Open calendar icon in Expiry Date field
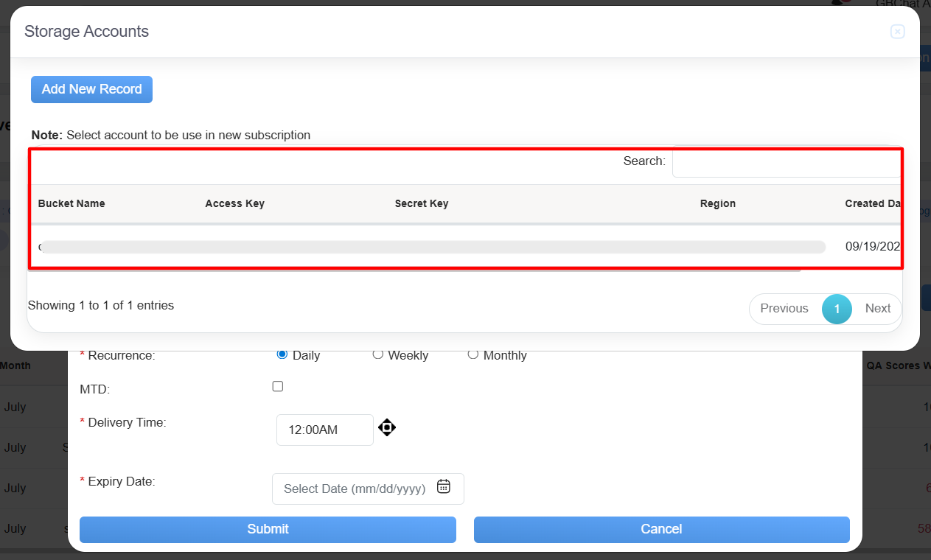Viewport: 931px width, 560px height. tap(443, 486)
